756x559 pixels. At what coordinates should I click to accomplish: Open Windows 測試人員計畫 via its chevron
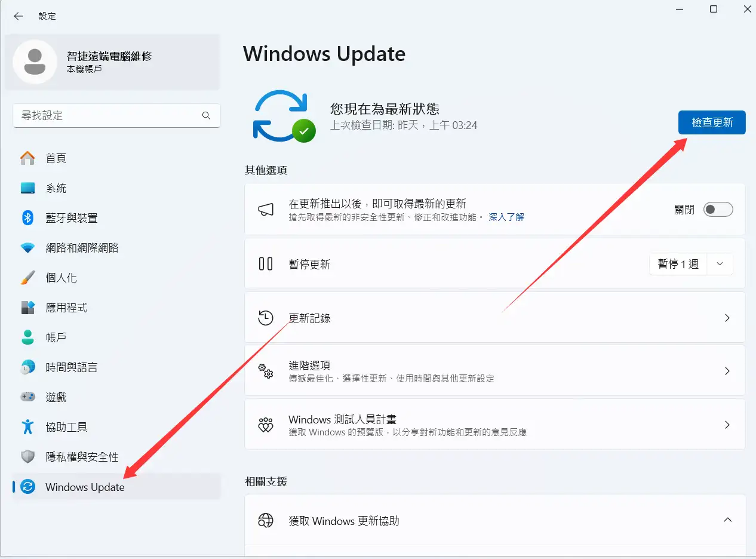[x=727, y=425]
